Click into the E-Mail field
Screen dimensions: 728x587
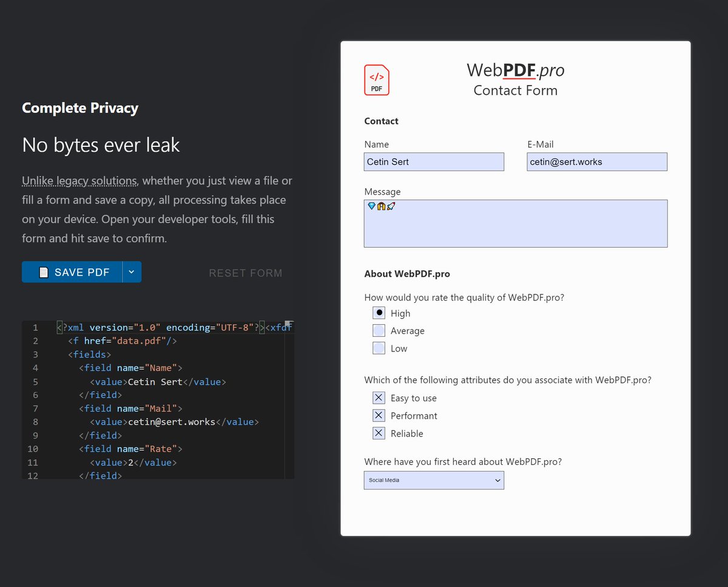pos(597,161)
